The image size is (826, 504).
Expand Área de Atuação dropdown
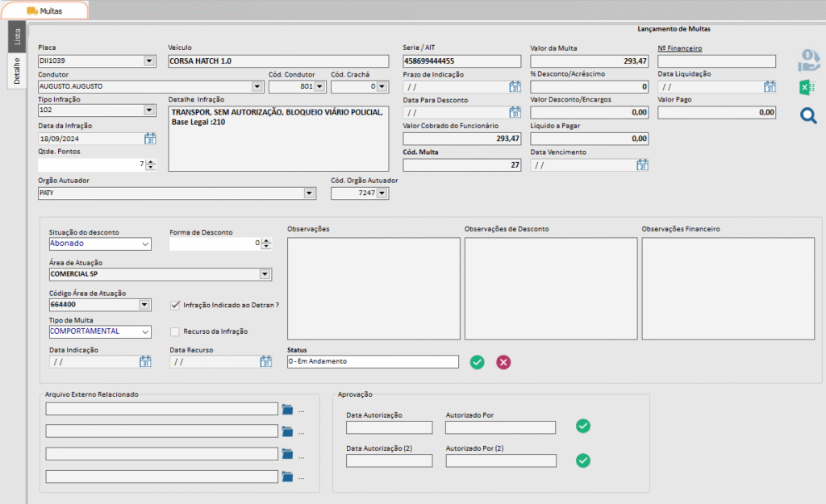pos(265,274)
